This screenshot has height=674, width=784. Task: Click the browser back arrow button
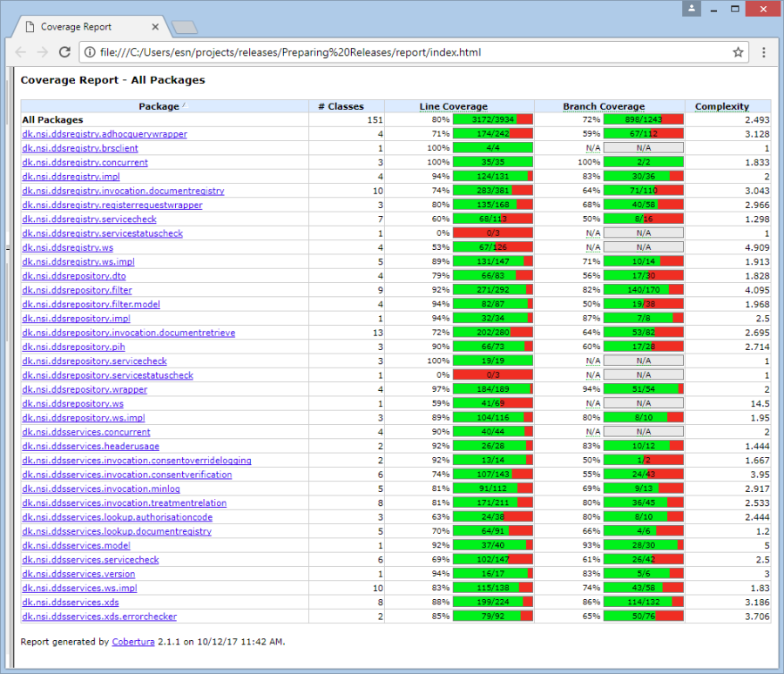tap(21, 52)
